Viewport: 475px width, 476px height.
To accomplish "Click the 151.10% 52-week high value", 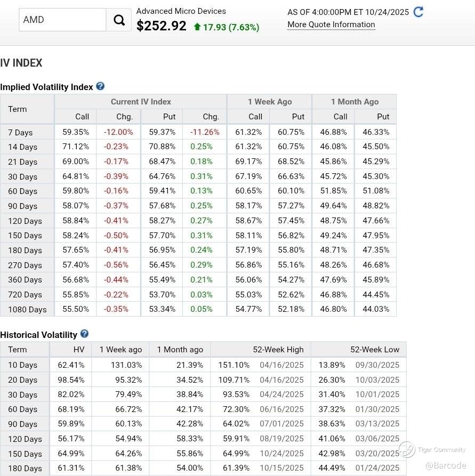I will [x=234, y=365].
